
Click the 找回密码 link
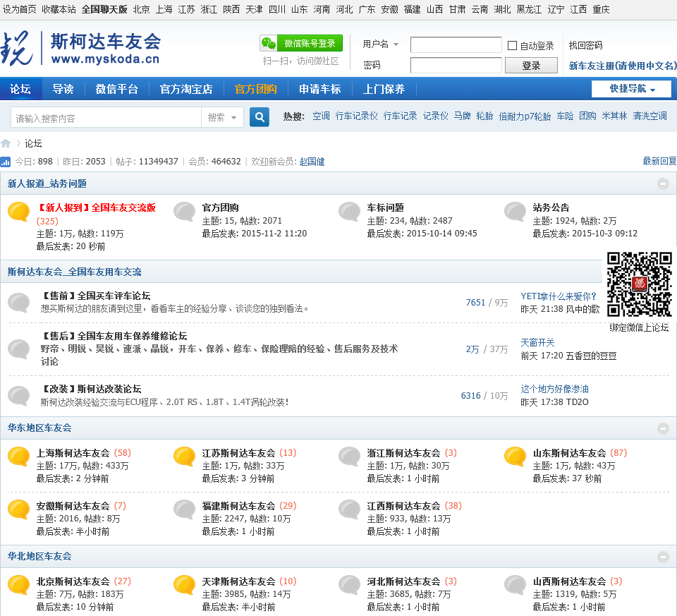(585, 45)
